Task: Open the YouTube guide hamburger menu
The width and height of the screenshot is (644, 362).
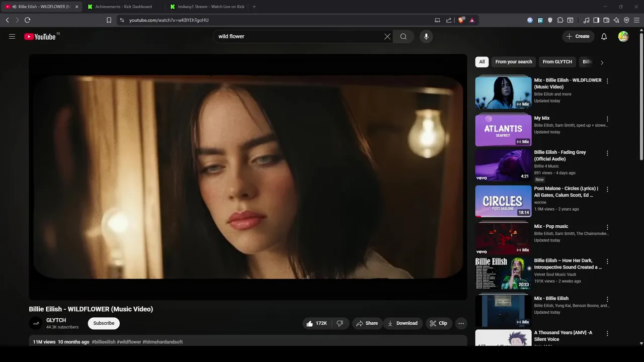Action: pos(12,36)
